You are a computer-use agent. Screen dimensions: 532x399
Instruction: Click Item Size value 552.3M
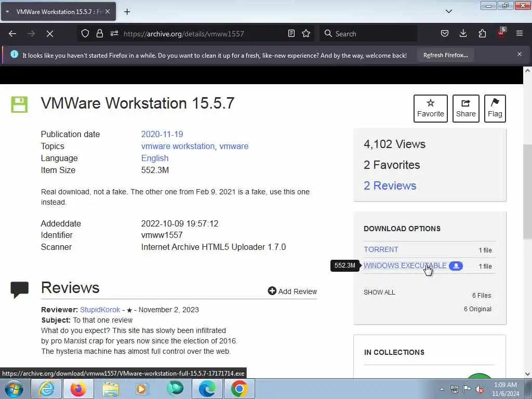click(155, 170)
